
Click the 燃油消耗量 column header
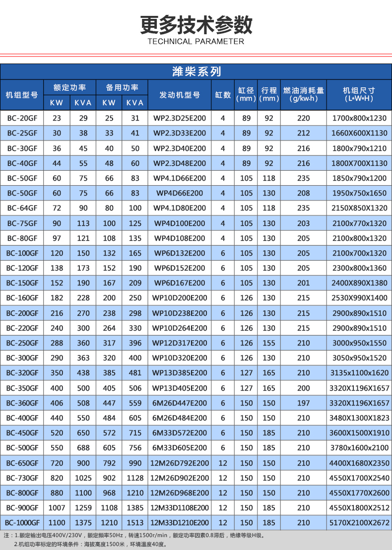tap(303, 95)
